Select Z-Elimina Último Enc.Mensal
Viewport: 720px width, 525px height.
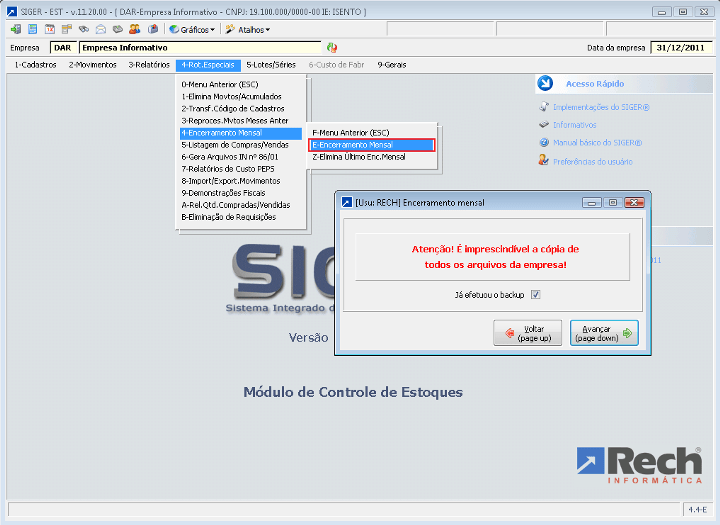[372, 157]
